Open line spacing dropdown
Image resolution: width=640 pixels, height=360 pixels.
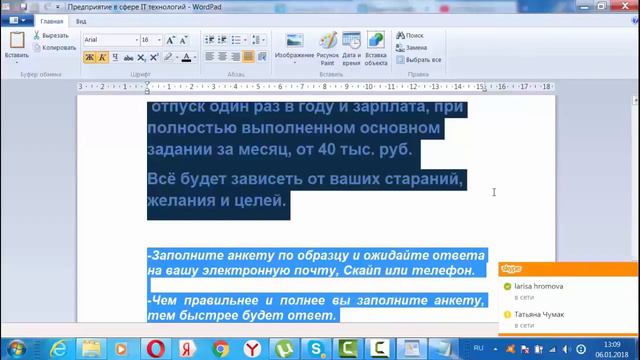(x=258, y=40)
